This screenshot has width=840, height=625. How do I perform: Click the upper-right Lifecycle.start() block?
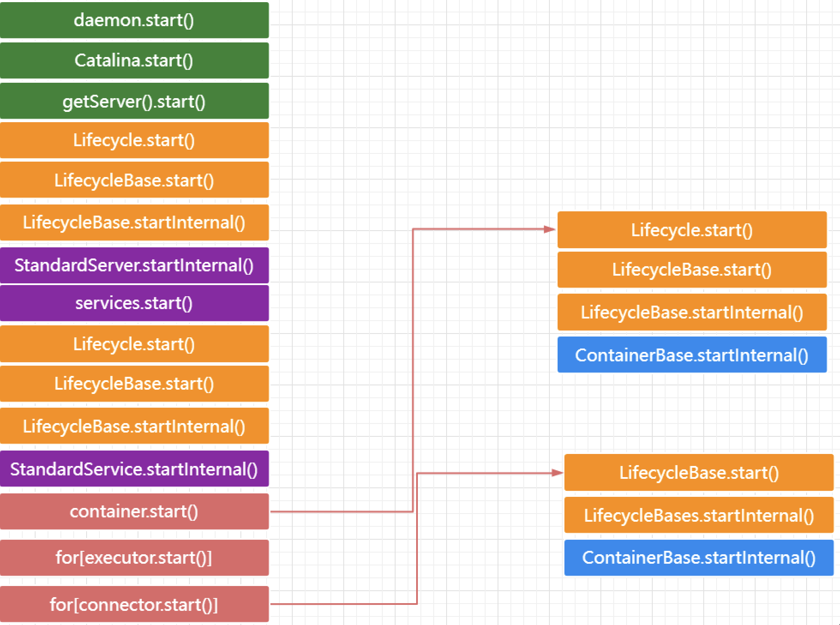click(x=692, y=230)
